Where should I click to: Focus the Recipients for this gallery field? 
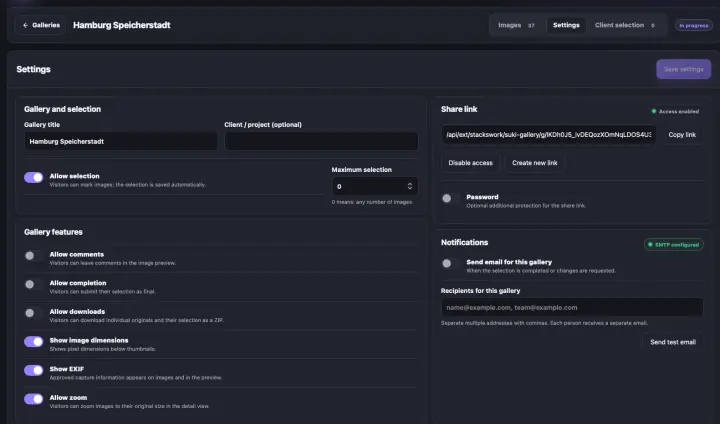pos(572,307)
